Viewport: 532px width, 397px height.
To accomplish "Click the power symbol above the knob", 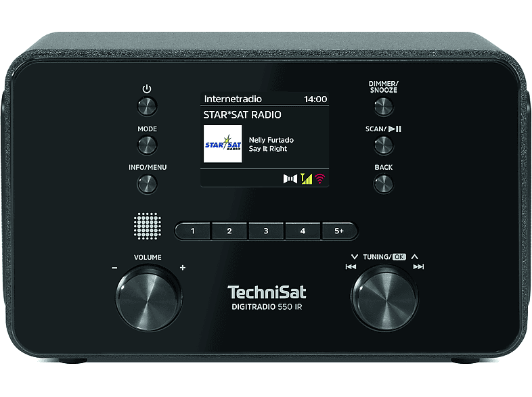I will coord(147,89).
